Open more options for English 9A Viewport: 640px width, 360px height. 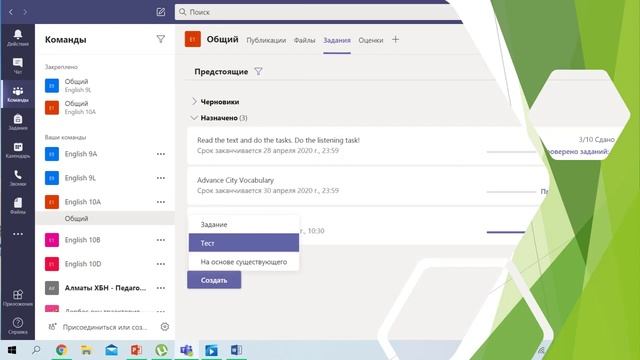(161, 154)
